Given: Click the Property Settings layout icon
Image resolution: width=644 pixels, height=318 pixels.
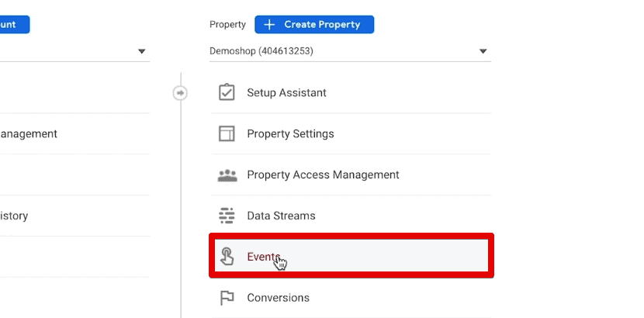Looking at the screenshot, I should click(227, 134).
